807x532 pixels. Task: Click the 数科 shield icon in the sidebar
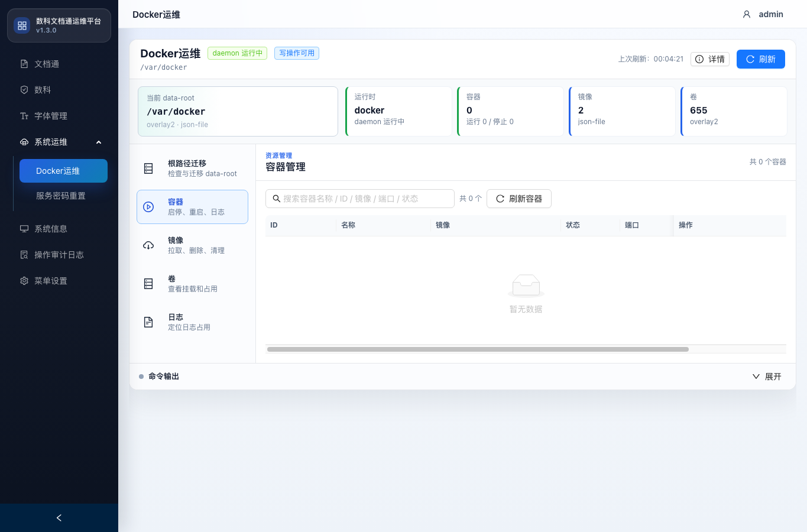point(24,90)
